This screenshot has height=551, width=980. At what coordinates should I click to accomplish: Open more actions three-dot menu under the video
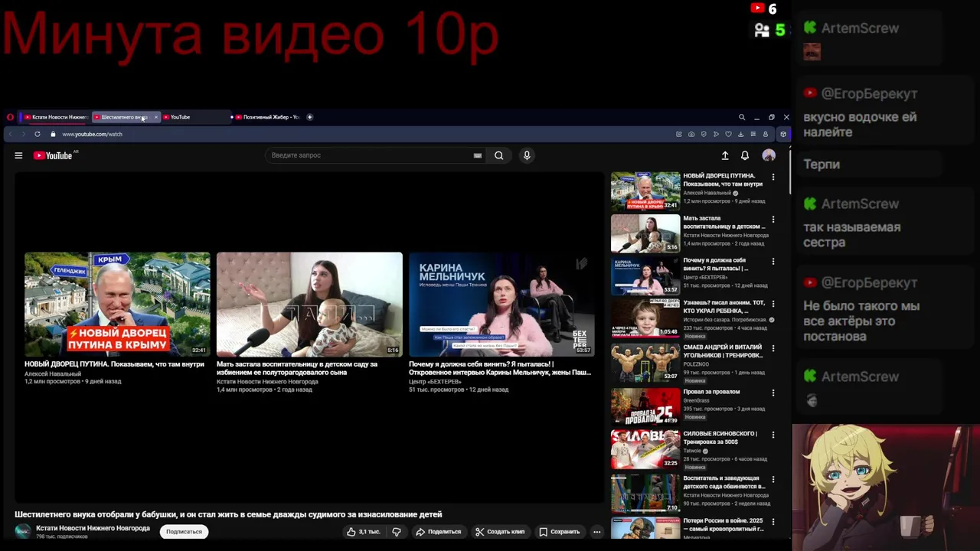pos(596,532)
